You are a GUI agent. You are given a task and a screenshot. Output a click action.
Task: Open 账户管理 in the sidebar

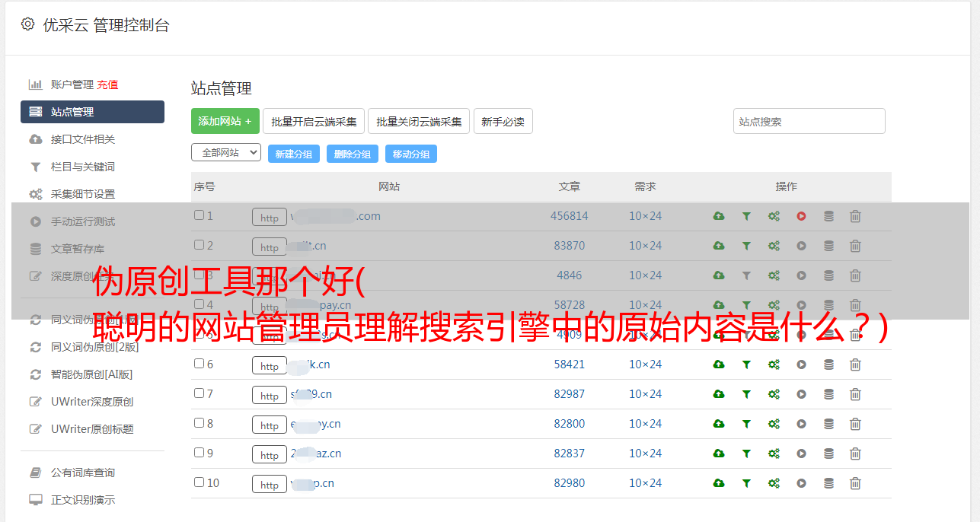(72, 84)
